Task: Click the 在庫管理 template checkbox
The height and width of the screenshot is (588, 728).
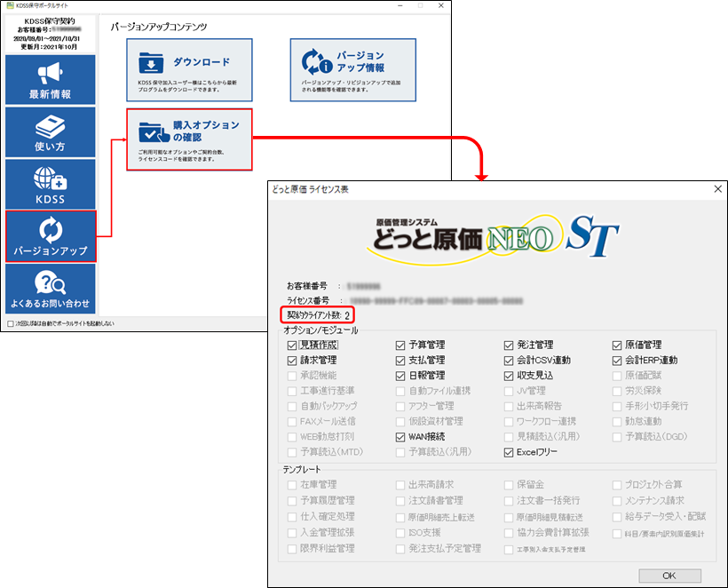Action: point(292,485)
